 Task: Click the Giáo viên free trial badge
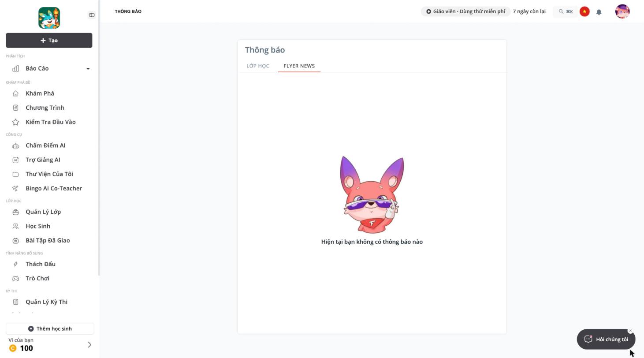[465, 11]
